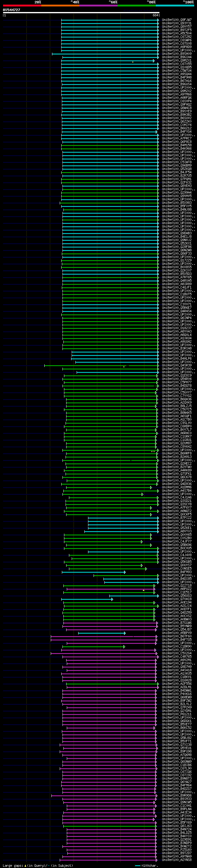Click the Large gaps legend text

38,866
